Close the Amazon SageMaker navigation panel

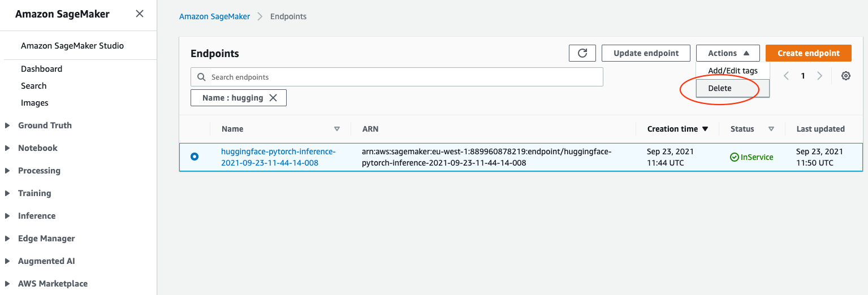point(140,14)
